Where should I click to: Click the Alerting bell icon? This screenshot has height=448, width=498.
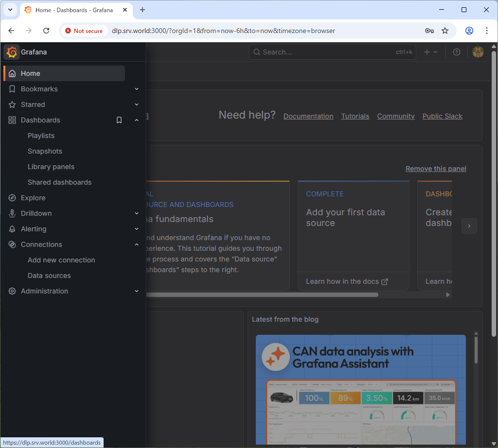tap(12, 229)
